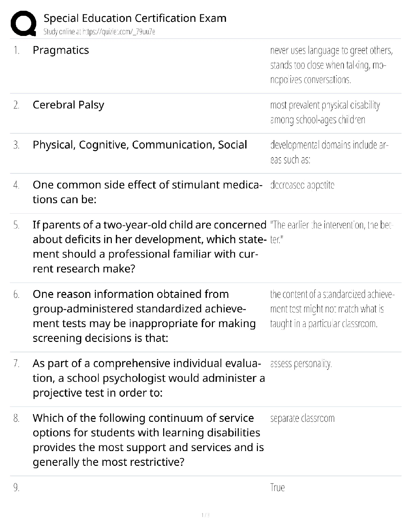Click the separate classroom answer

[302, 418]
